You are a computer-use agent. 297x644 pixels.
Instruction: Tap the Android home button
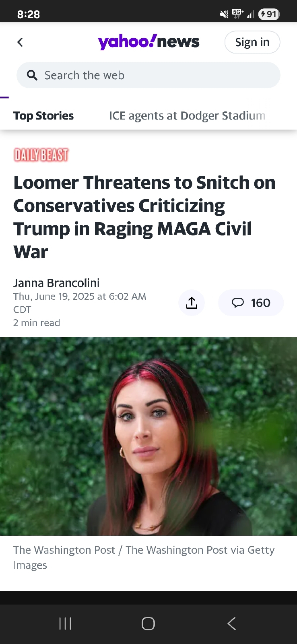(148, 623)
